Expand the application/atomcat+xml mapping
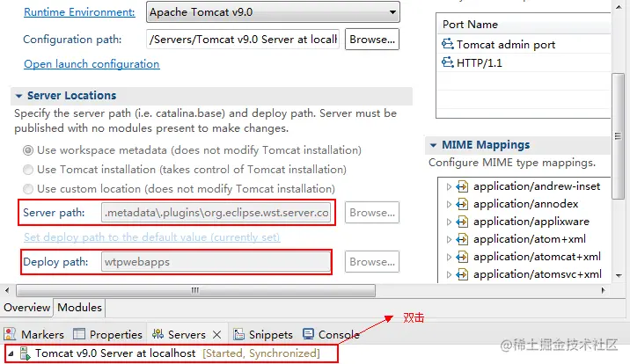Screen dimensions: 630x364 449,258
